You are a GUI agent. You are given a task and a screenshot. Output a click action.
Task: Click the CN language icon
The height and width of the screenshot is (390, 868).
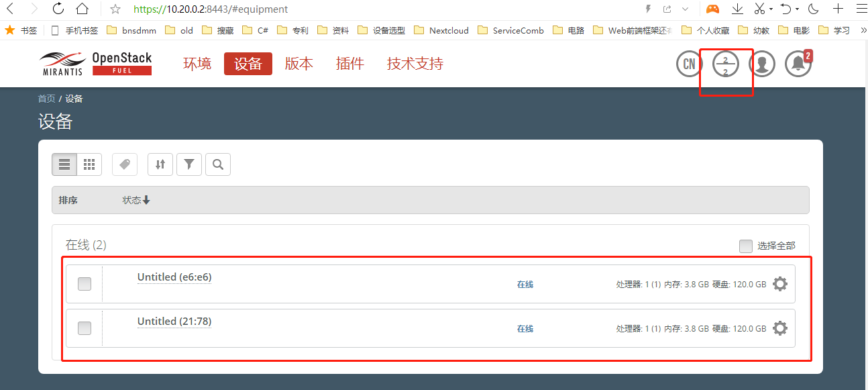(688, 64)
